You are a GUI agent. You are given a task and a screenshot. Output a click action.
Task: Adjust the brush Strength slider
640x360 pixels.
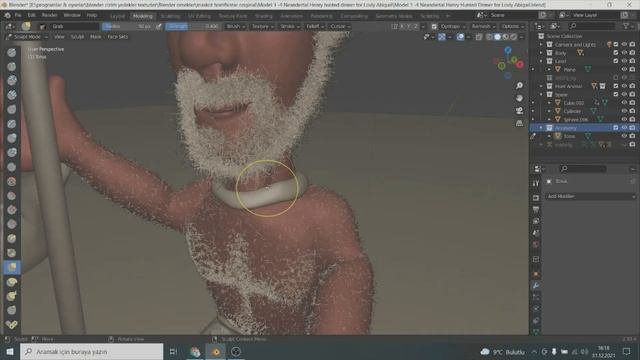[193, 26]
